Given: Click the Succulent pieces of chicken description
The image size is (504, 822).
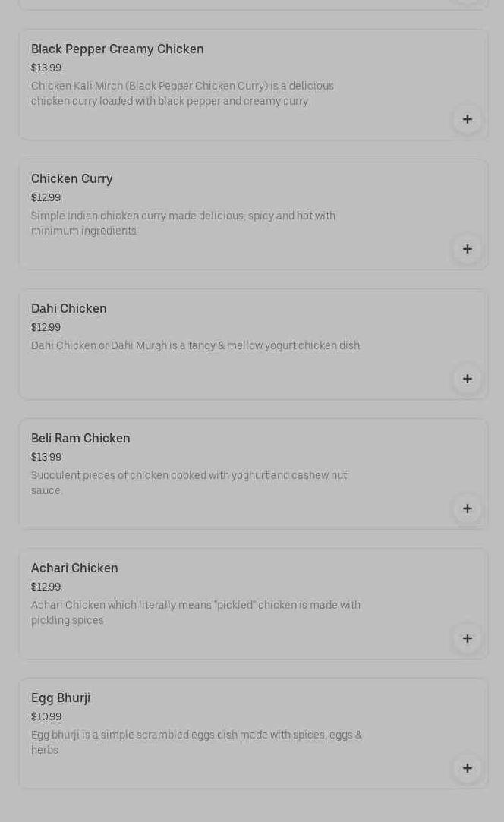Looking at the screenshot, I should (x=189, y=483).
